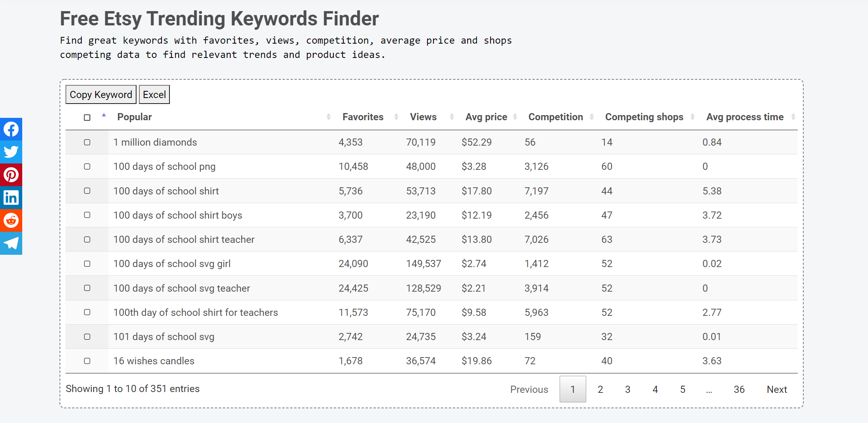This screenshot has width=868, height=423.
Task: Share page on Twitter
Action: 11,152
